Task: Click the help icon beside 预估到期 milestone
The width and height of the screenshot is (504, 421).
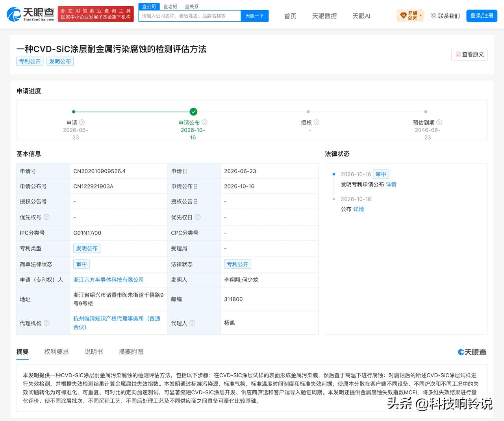Action: (x=439, y=122)
